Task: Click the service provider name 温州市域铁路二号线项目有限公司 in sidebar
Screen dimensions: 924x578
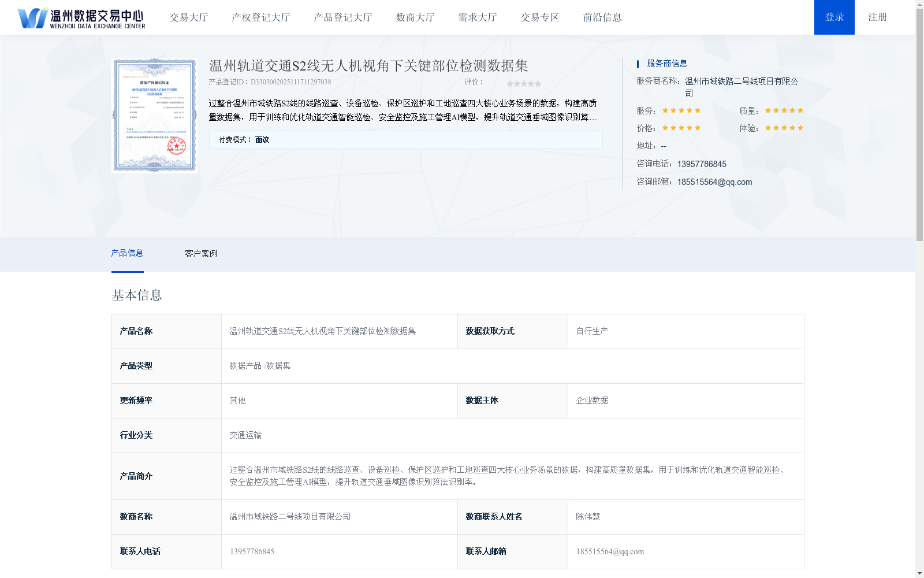Action: point(742,87)
